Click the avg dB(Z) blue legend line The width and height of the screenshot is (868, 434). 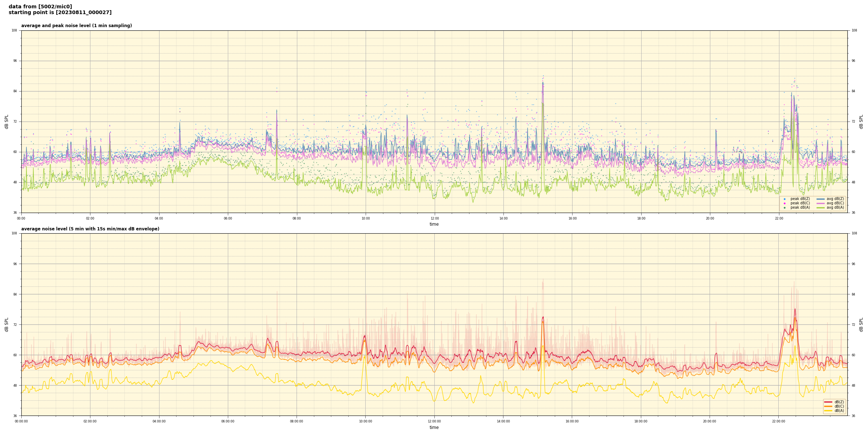point(820,199)
